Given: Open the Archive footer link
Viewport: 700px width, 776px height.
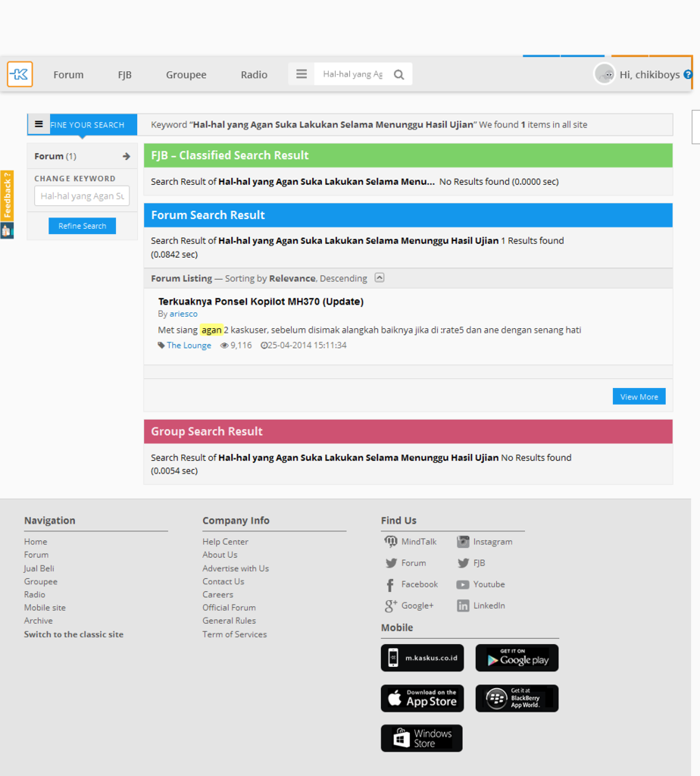Looking at the screenshot, I should [x=38, y=621].
